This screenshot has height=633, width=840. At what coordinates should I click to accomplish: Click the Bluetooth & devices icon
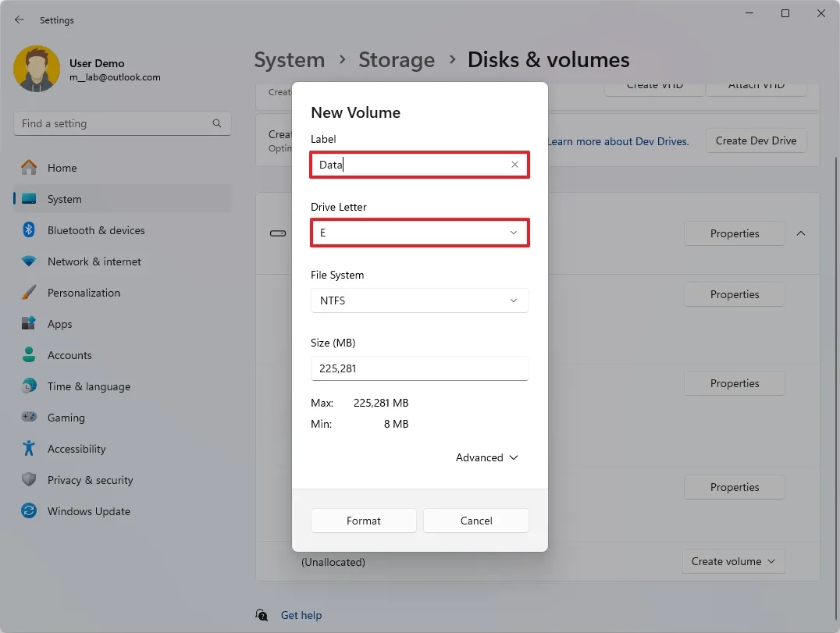coord(29,230)
